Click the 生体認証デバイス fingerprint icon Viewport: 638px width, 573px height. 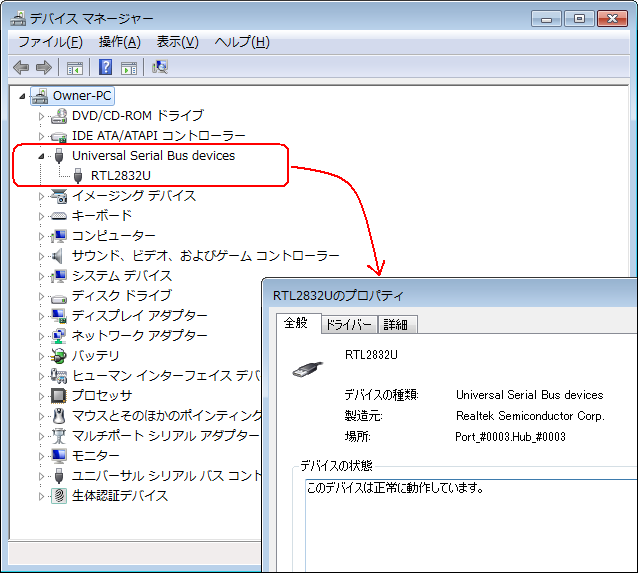click(x=59, y=496)
